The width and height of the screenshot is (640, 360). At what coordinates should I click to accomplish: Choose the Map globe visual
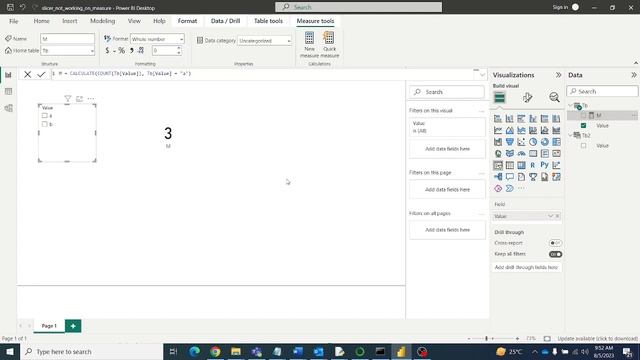point(498,154)
